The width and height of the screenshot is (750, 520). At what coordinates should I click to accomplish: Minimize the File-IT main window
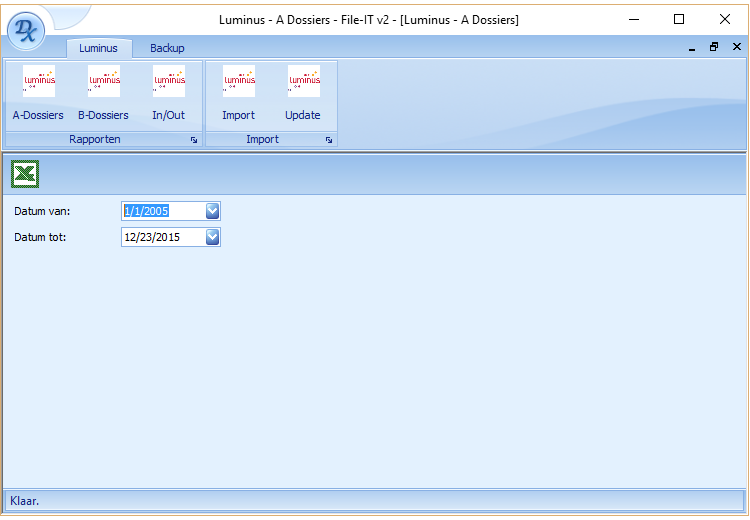(634, 20)
